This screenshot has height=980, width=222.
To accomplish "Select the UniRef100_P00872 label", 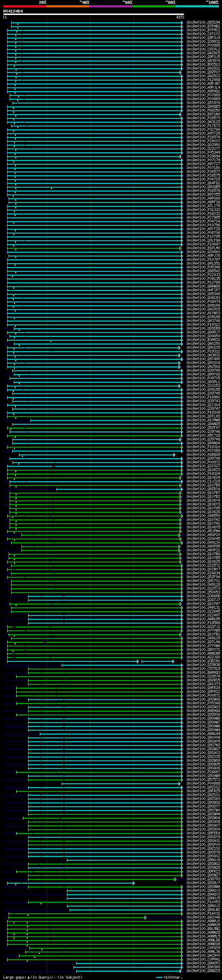I will pyautogui.click(x=203, y=462).
